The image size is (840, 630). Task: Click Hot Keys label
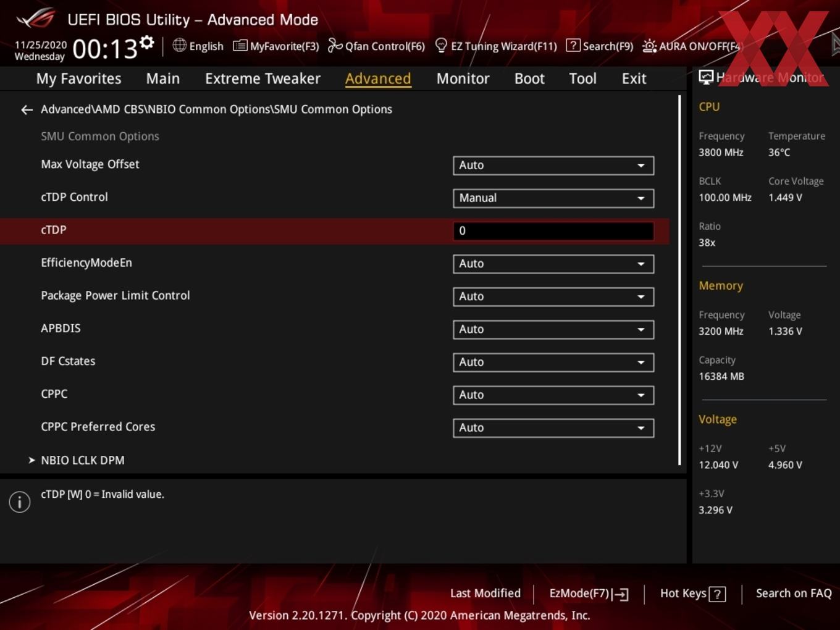683,594
